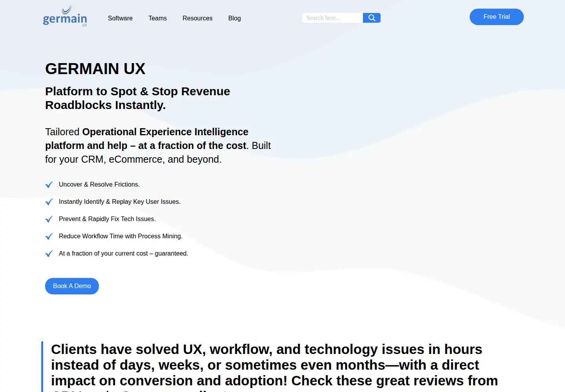Click the 'Platform to Spot & Stop Revenue' subheading
This screenshot has width=565, height=392.
click(x=138, y=98)
